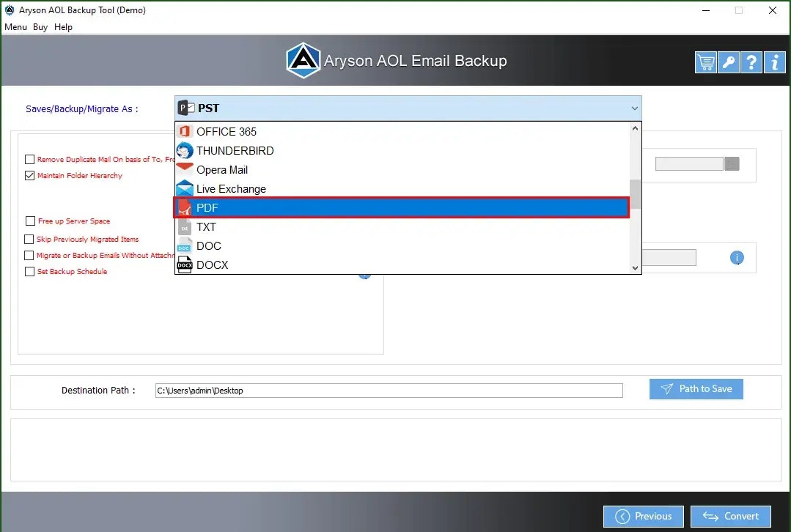791x532 pixels.
Task: Open the Help menu
Action: pyautogui.click(x=64, y=27)
